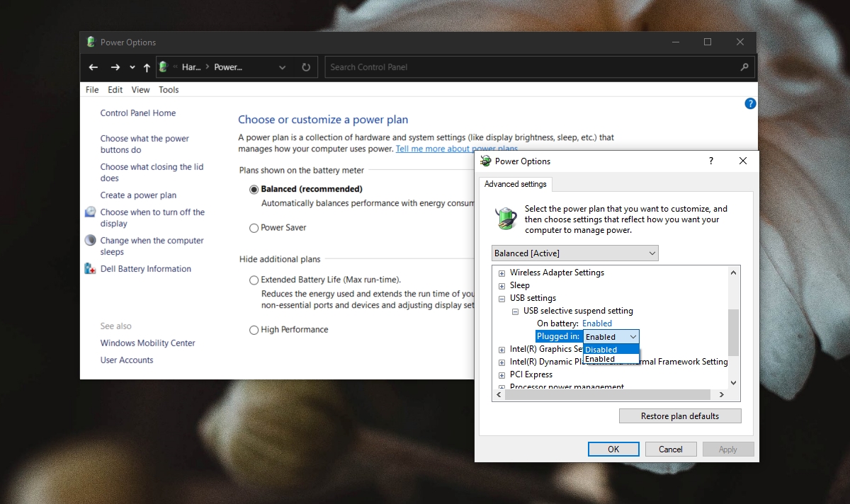Click the settings list vertical scrollbar thumb
The width and height of the screenshot is (850, 504).
coord(733,333)
